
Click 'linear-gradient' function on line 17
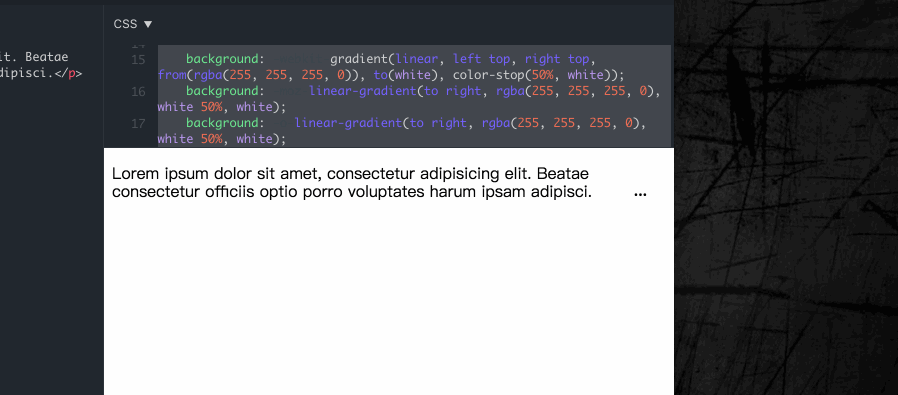pyautogui.click(x=348, y=123)
